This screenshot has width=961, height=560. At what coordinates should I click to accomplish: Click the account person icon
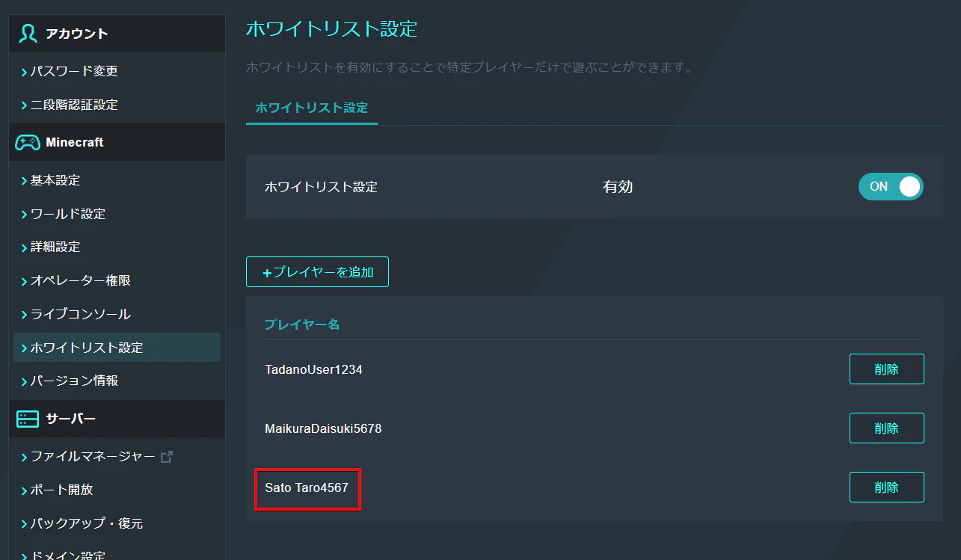[28, 34]
